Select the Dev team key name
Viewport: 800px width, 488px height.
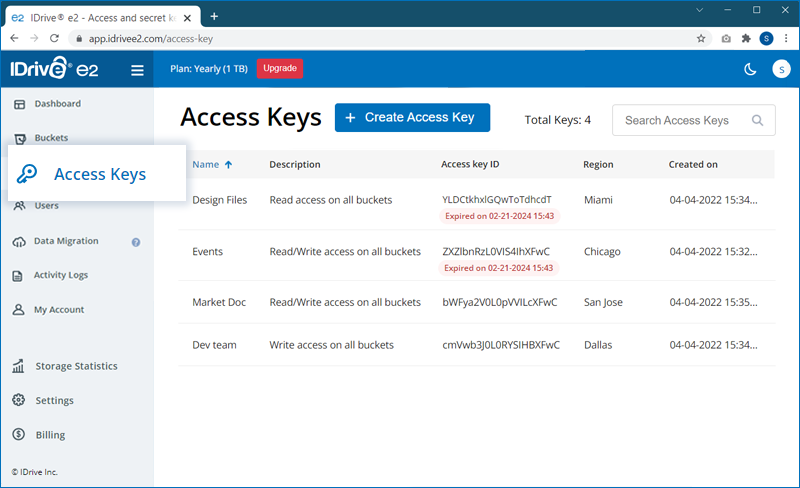click(x=214, y=345)
